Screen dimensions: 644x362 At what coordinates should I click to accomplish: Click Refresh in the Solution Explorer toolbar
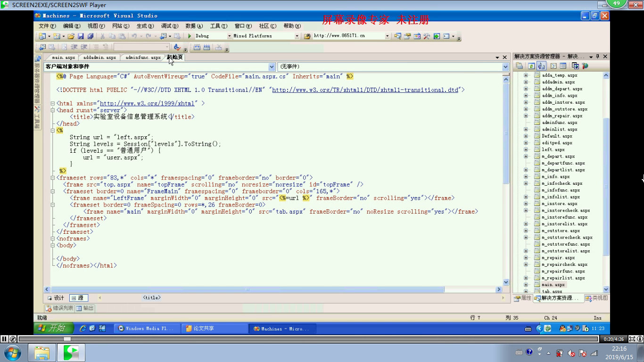coord(531,66)
